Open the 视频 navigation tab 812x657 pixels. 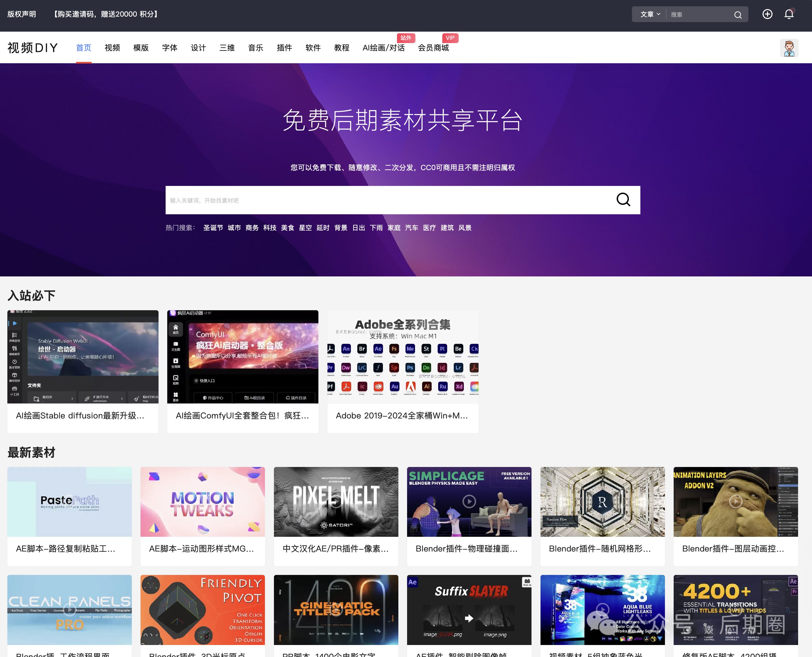point(112,48)
